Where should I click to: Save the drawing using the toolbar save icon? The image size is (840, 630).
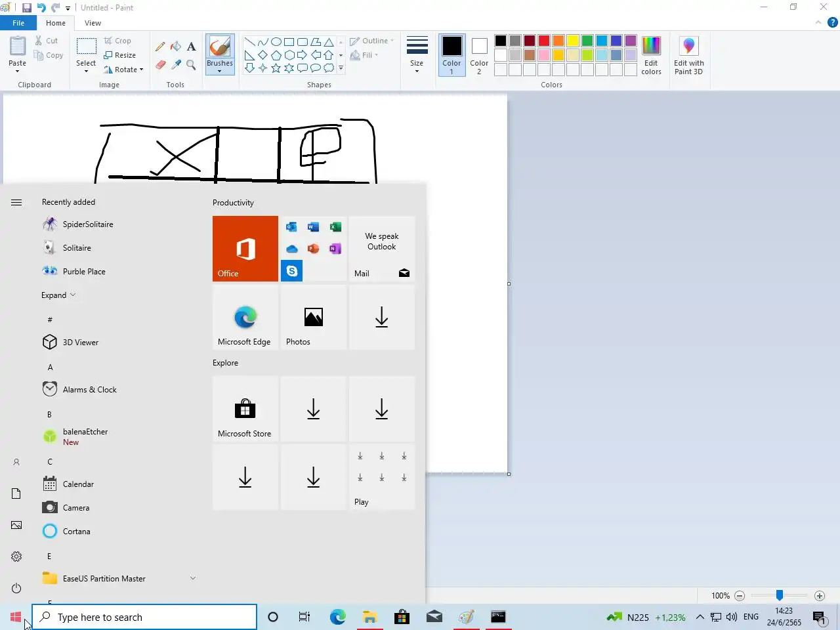(27, 8)
